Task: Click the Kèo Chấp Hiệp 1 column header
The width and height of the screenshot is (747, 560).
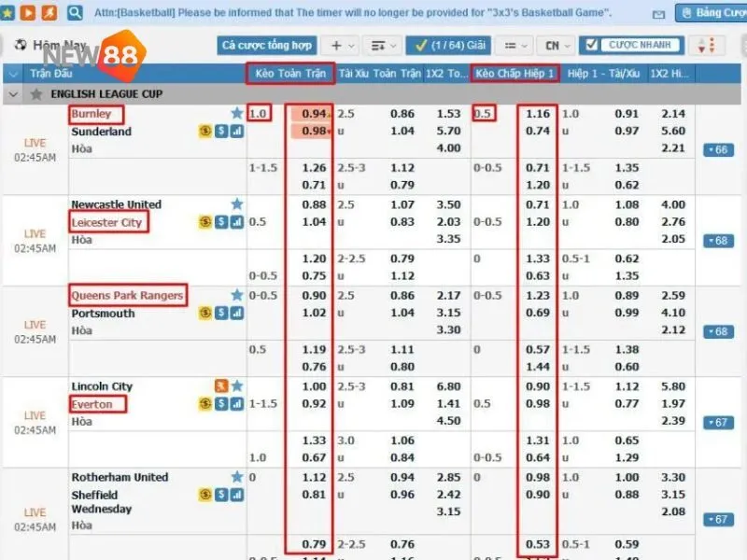Action: click(514, 74)
